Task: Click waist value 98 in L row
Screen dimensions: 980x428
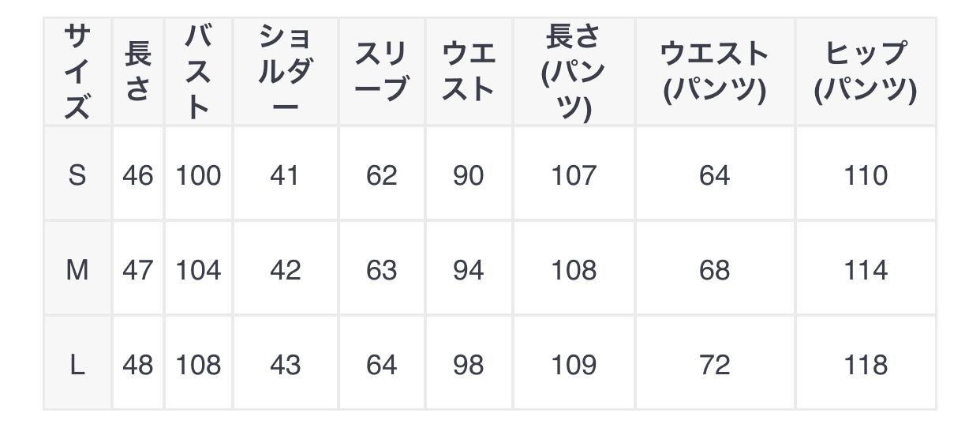Action: [x=468, y=365]
